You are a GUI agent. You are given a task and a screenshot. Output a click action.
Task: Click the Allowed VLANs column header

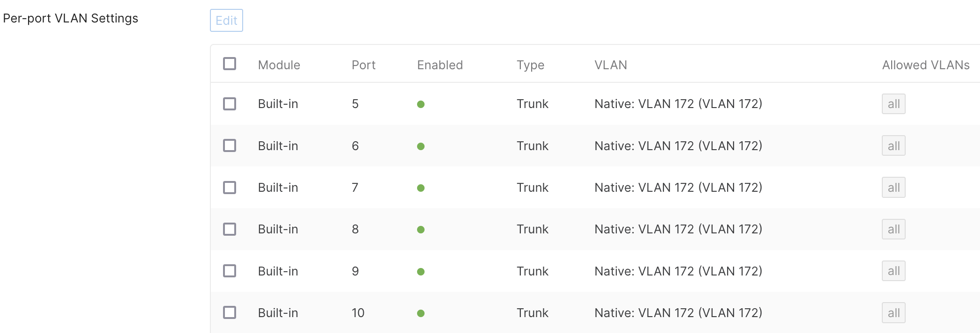click(925, 65)
